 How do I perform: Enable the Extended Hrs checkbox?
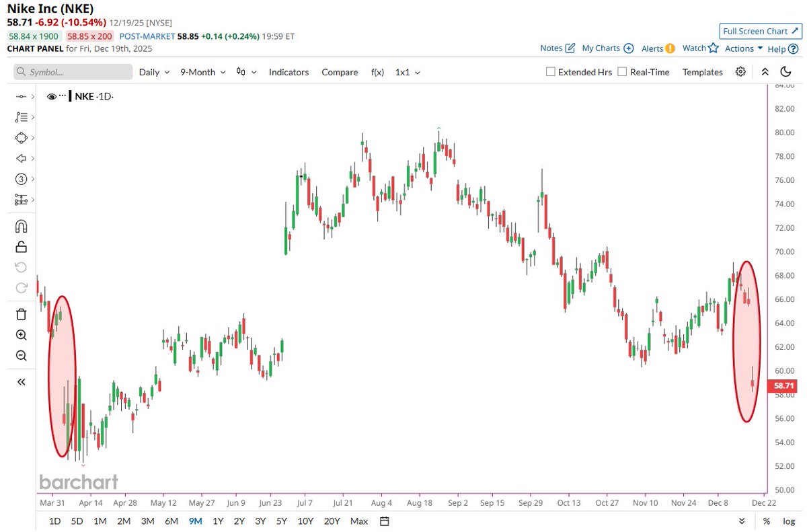point(551,71)
